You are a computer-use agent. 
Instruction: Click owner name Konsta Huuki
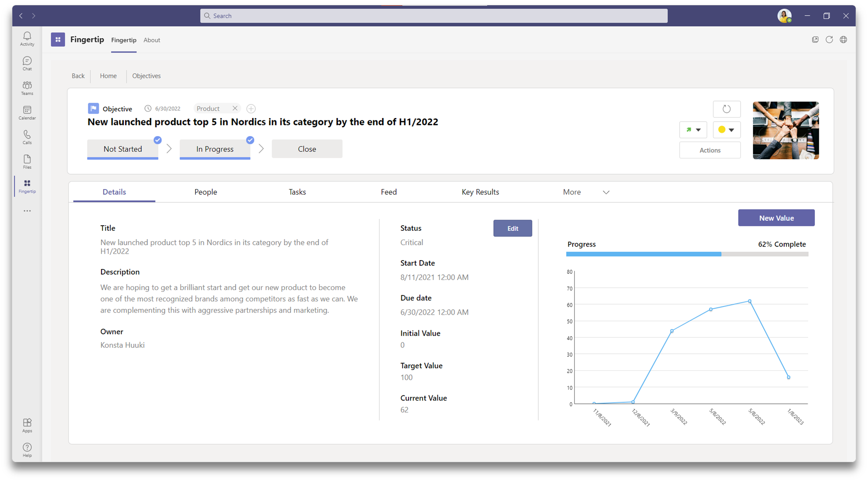click(x=123, y=345)
